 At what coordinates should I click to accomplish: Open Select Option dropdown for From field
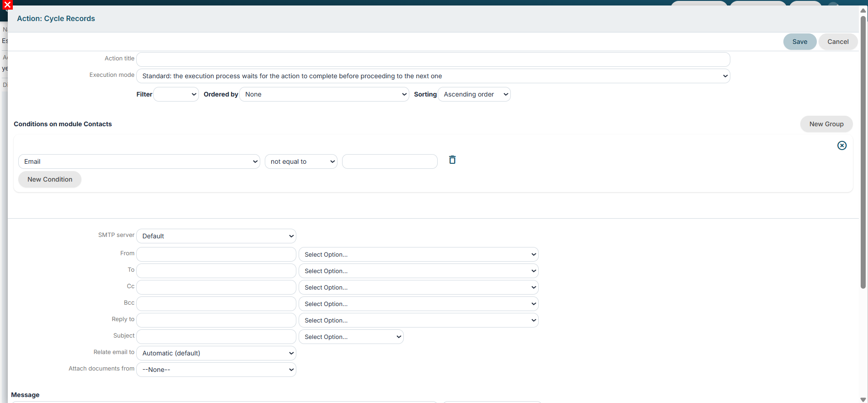(418, 254)
